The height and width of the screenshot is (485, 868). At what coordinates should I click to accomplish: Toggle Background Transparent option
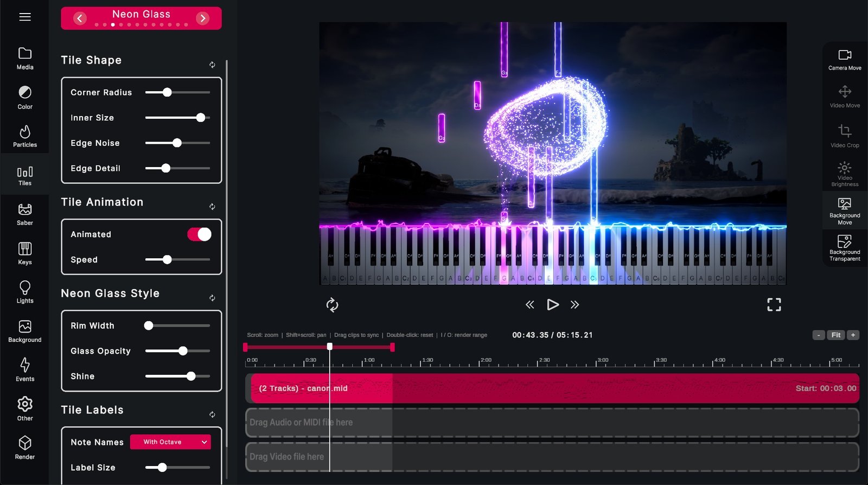pyautogui.click(x=845, y=248)
